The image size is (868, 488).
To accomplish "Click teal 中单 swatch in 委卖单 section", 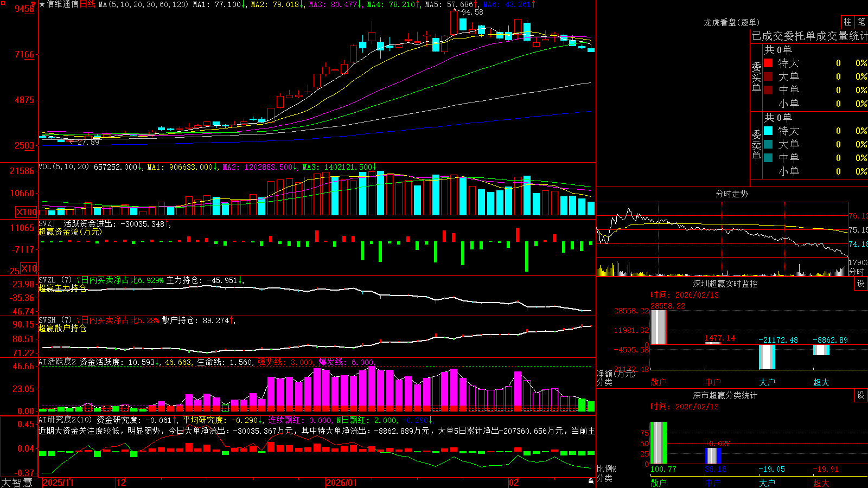I will 768,158.
